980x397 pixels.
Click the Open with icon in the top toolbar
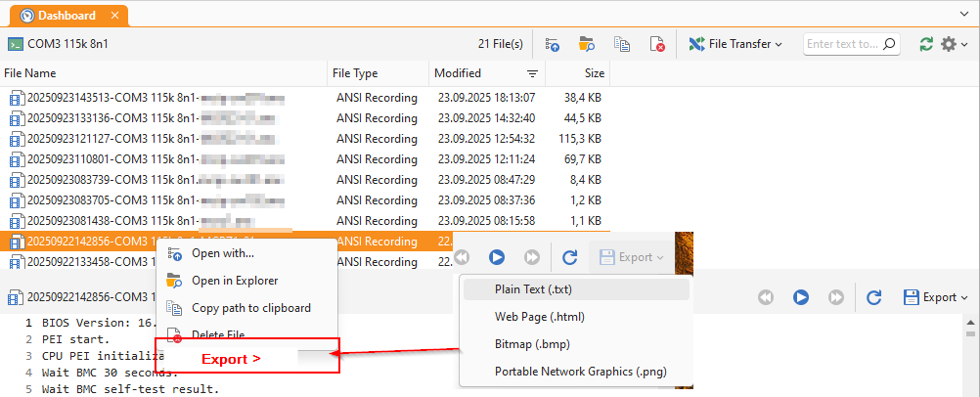[553, 44]
